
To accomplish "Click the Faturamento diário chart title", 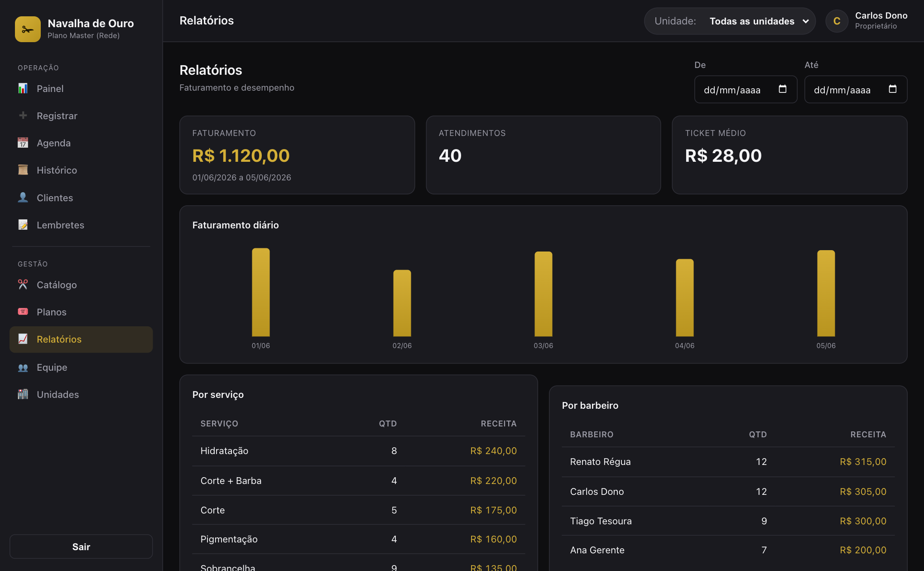I will point(236,225).
